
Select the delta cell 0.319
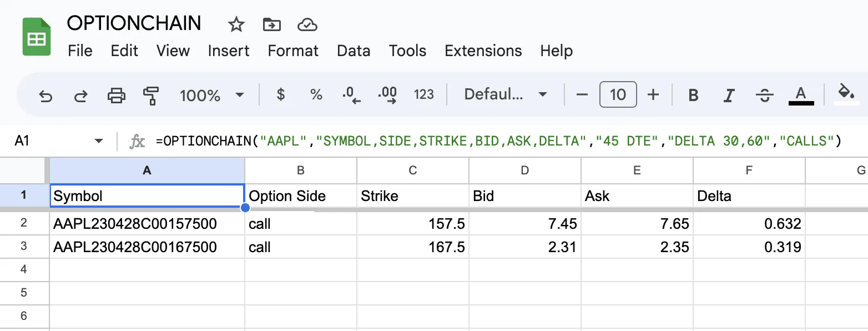pyautogui.click(x=749, y=247)
